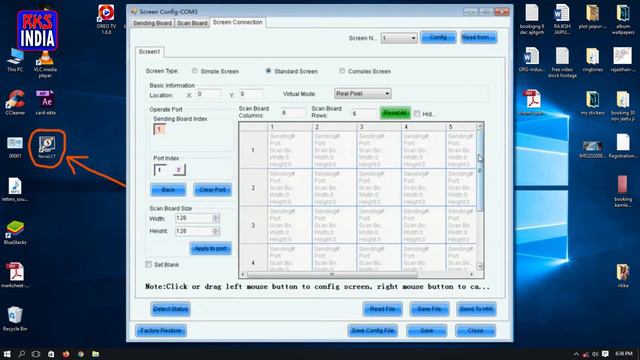Open the VLC media player shortcut
Screen dimensions: 640x360
point(45,64)
